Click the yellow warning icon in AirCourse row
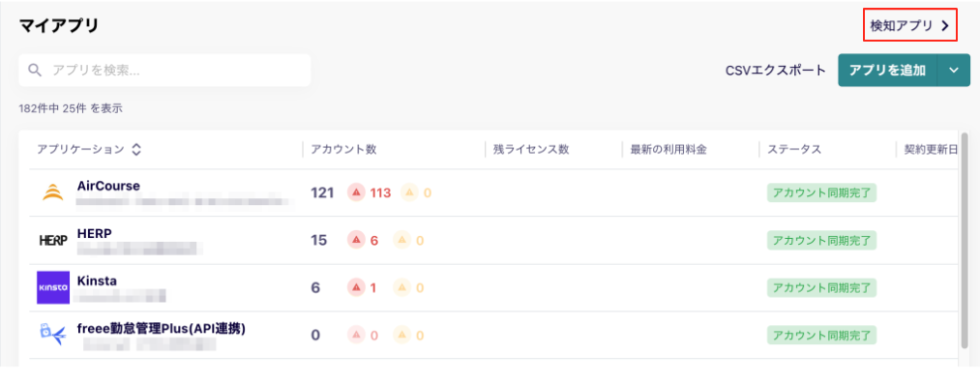 pos(409,192)
